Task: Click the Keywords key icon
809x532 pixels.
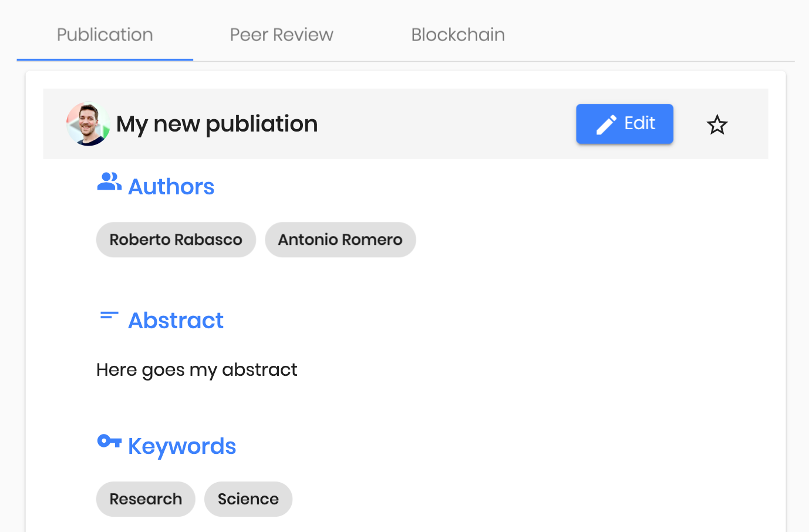Action: click(109, 441)
